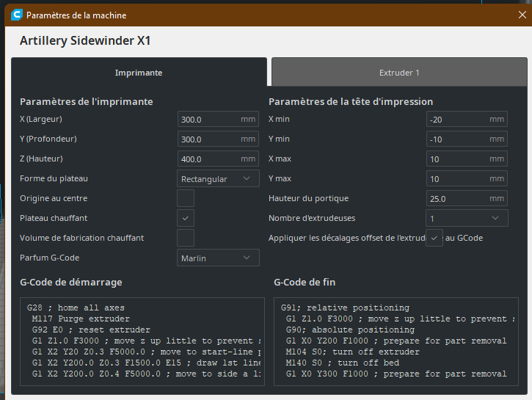Image resolution: width=532 pixels, height=400 pixels.
Task: Edit the X min value field
Action: coord(467,119)
